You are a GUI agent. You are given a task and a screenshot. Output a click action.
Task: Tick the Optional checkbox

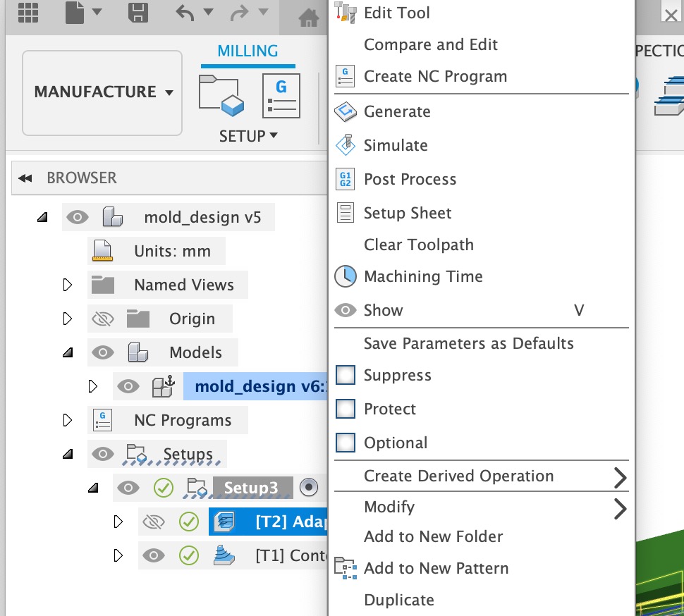pos(346,443)
